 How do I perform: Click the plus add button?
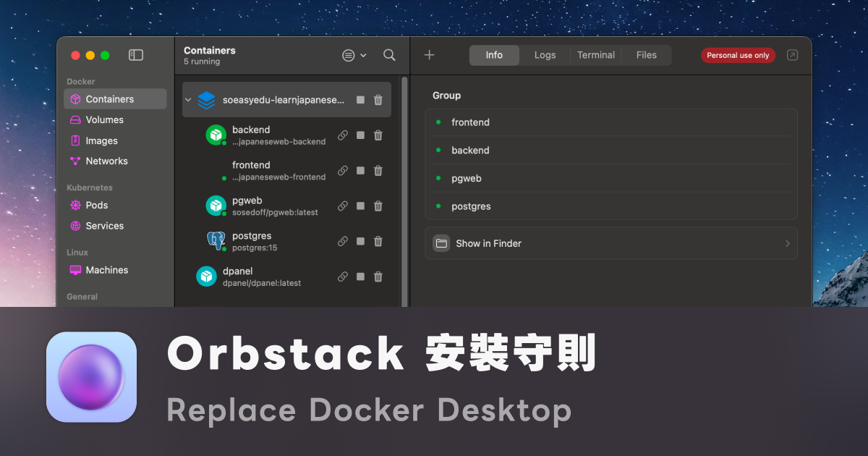click(x=429, y=55)
